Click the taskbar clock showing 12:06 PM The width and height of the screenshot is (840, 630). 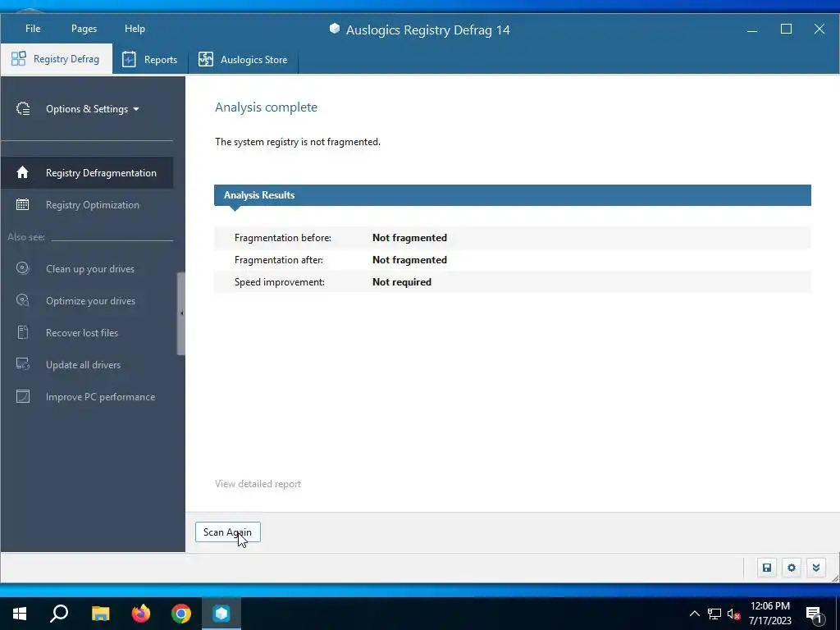769,614
